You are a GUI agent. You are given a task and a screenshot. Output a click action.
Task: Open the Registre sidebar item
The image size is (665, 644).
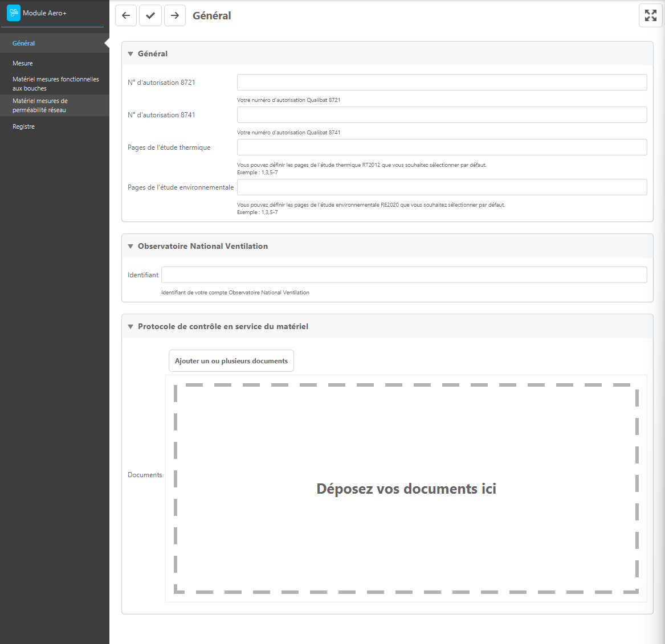coord(54,126)
